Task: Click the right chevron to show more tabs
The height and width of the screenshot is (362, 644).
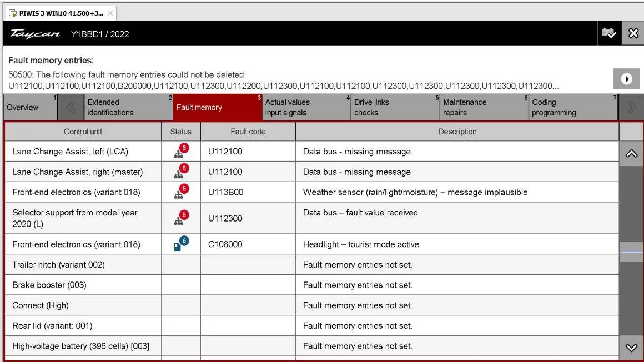Action: coord(631,107)
